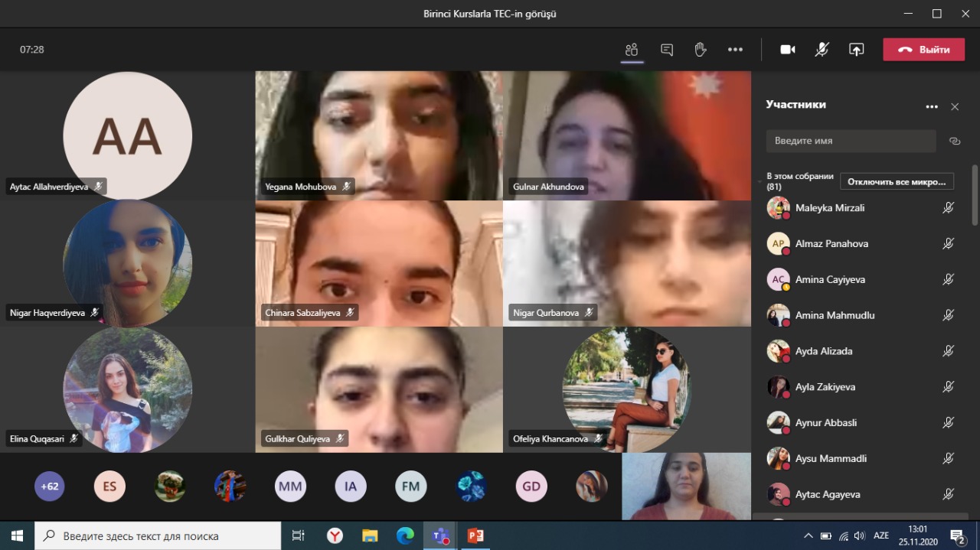Select the MM participant avatar
This screenshot has height=550, width=980.
pos(290,486)
